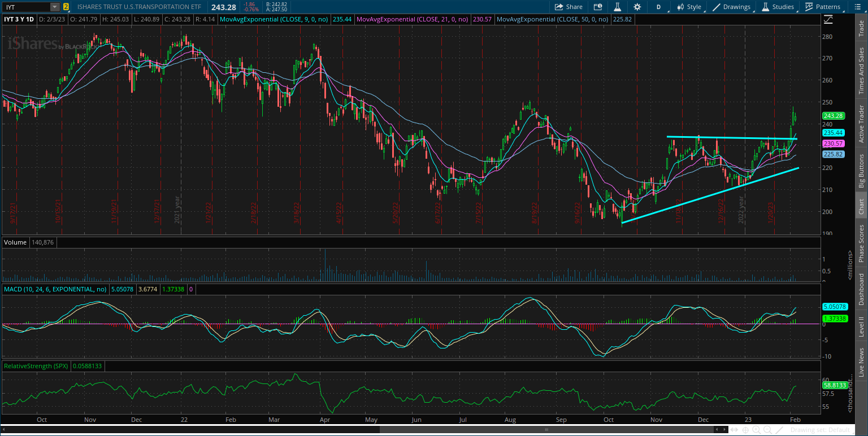Click the IYT symbol input field

click(26, 7)
